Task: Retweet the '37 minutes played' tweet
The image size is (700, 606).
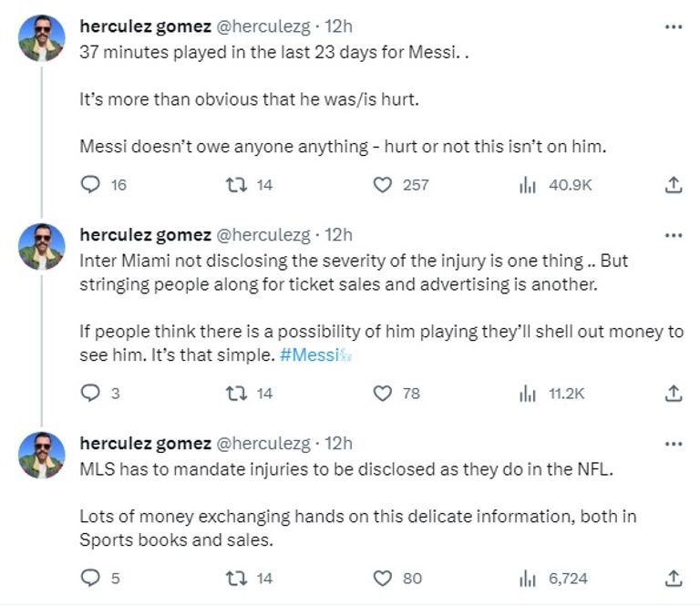Action: [236, 185]
